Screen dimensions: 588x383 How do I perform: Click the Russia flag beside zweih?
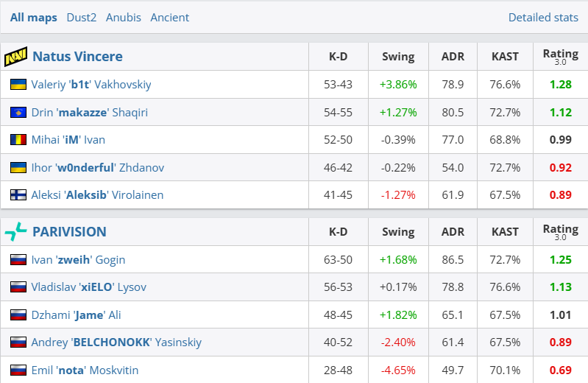(18, 260)
